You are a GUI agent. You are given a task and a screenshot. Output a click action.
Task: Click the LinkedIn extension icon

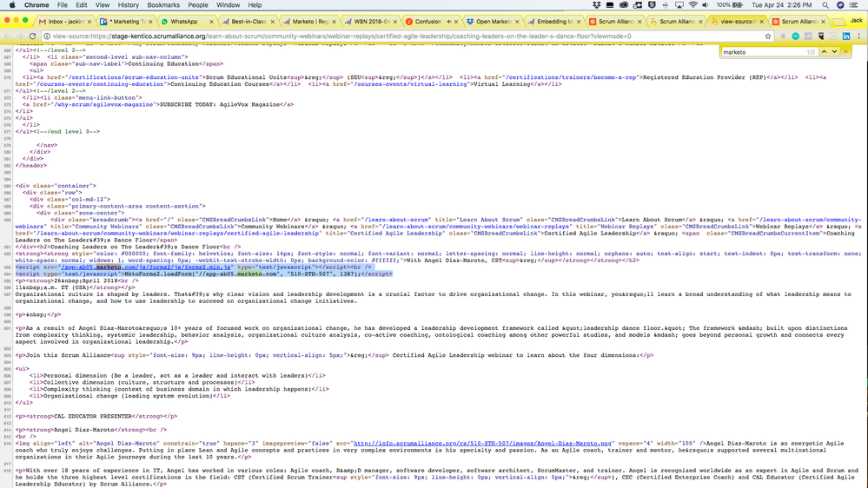coord(845,36)
